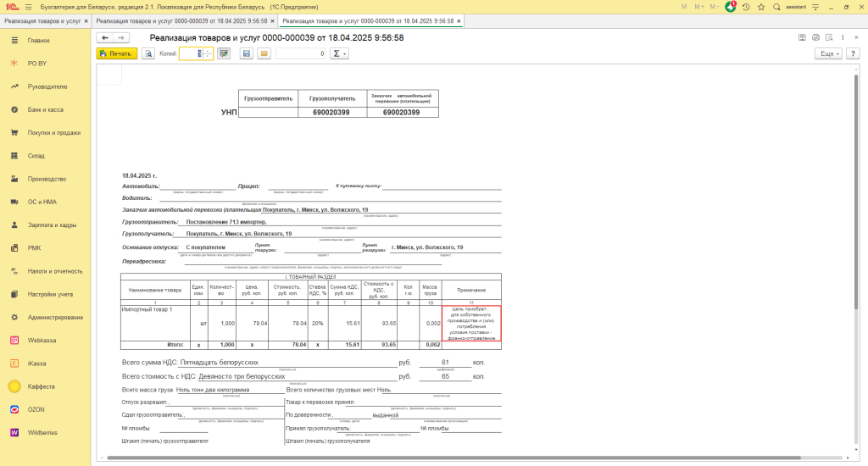
Task: Expand the sigma Σ sum dropdown
Action: click(339, 53)
